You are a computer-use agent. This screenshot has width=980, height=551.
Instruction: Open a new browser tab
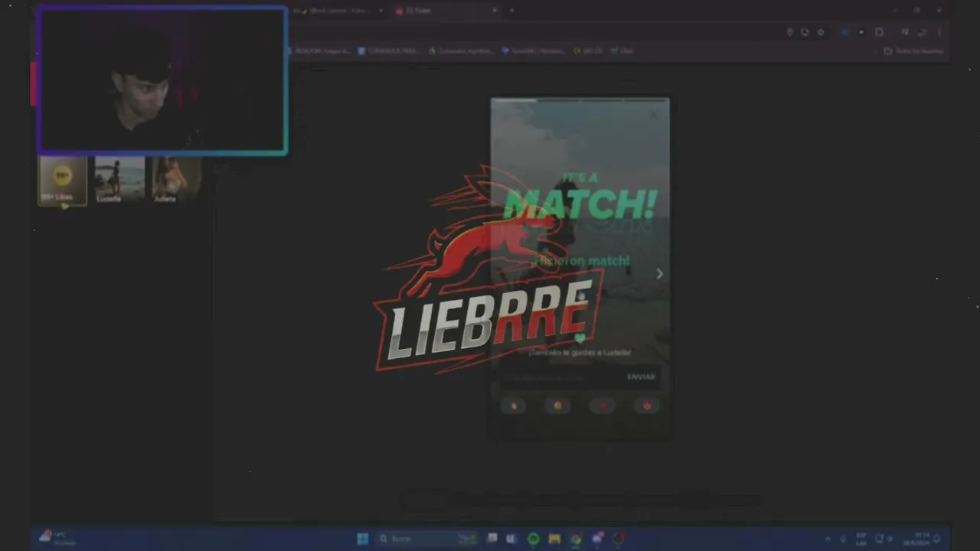[511, 11]
